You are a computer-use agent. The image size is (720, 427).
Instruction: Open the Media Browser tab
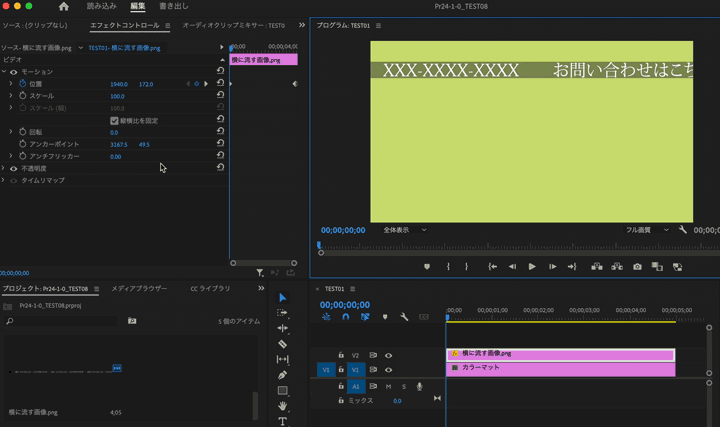[139, 288]
